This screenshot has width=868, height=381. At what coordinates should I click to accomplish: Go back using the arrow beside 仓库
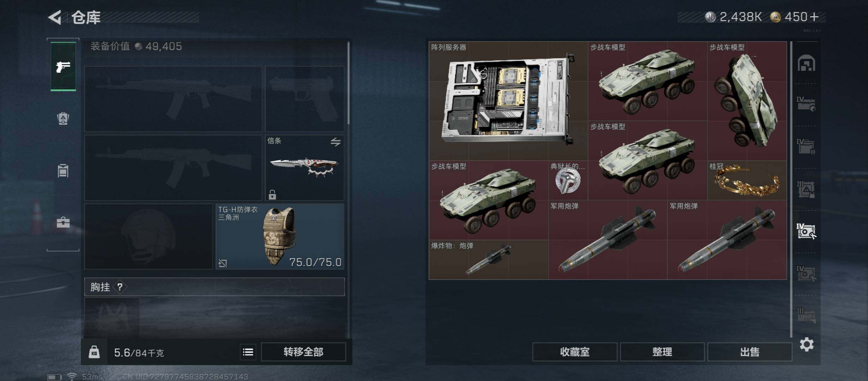pyautogui.click(x=55, y=17)
